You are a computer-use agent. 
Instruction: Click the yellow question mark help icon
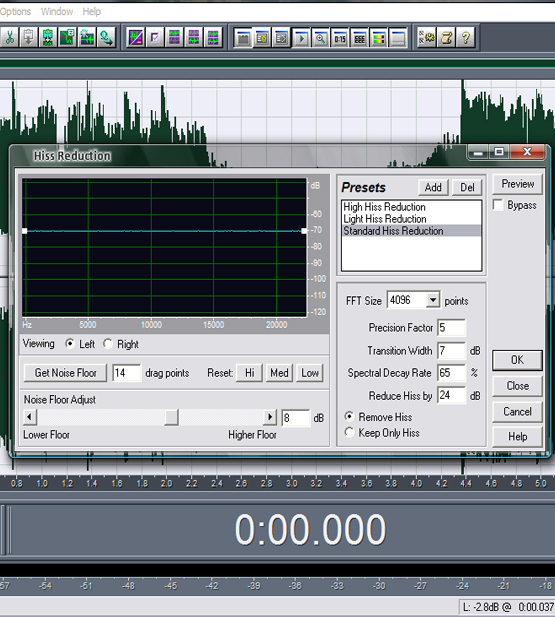[465, 38]
